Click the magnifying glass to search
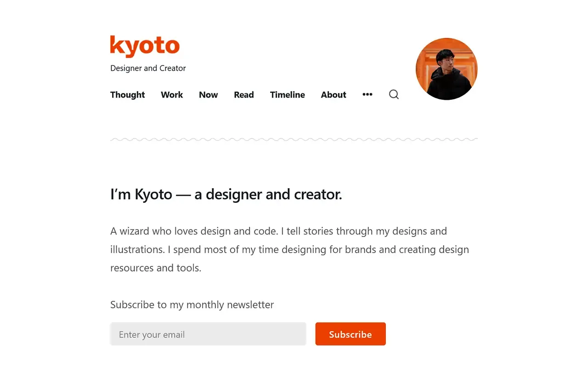The height and width of the screenshot is (368, 588). [x=394, y=94]
